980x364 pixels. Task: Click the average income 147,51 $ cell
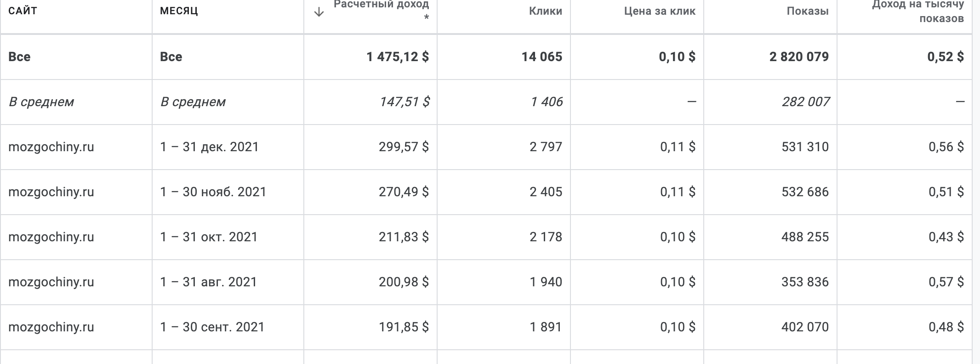click(x=404, y=102)
